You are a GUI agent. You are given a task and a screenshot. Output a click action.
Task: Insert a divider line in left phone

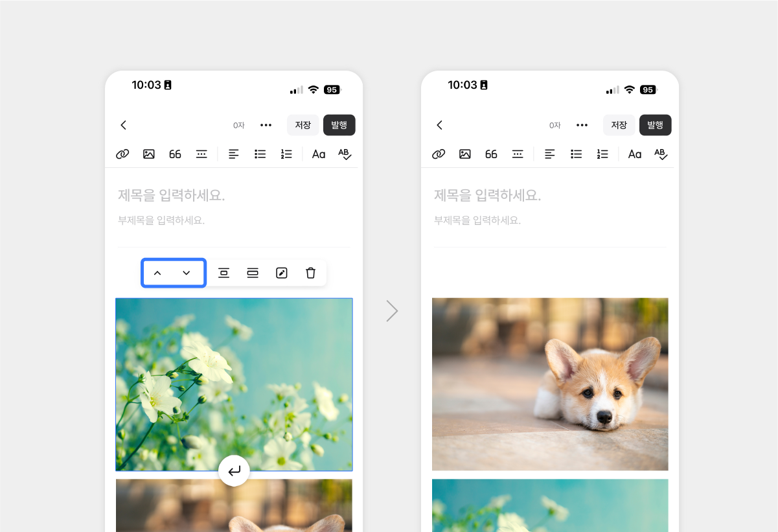click(x=201, y=154)
